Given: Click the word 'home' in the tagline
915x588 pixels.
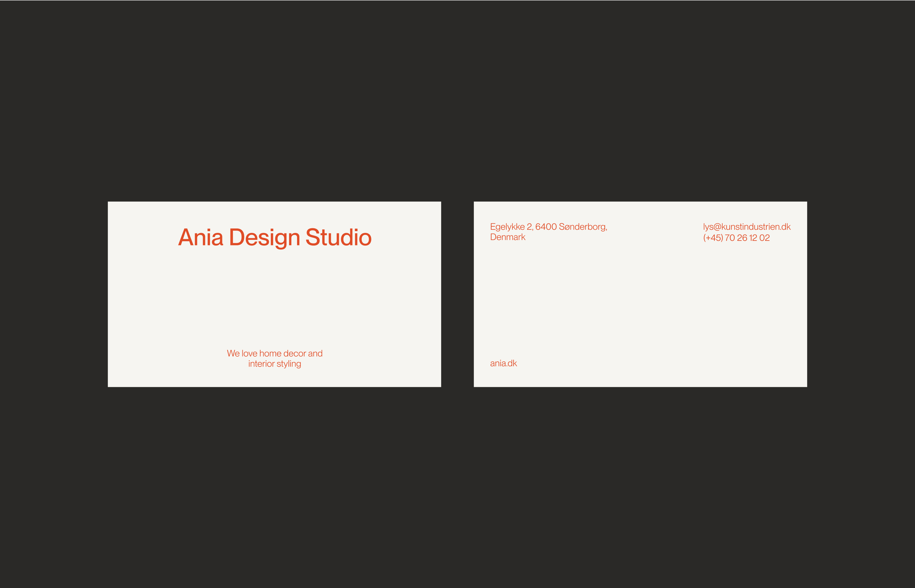Looking at the screenshot, I should (x=270, y=353).
